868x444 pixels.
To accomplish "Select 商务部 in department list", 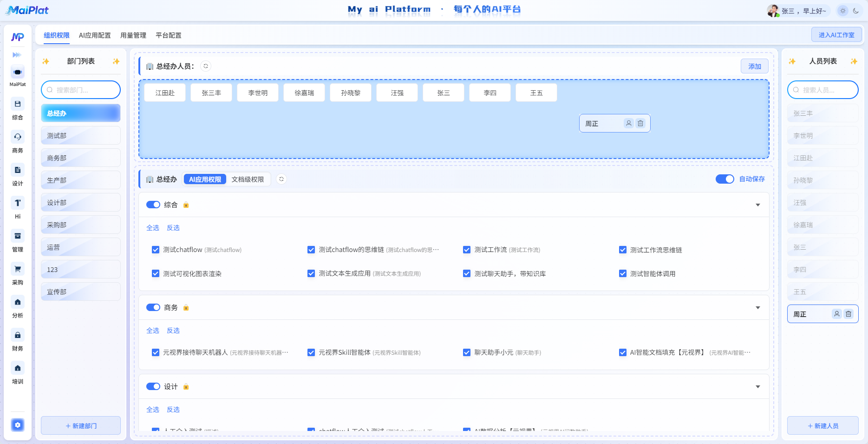I will coord(81,158).
